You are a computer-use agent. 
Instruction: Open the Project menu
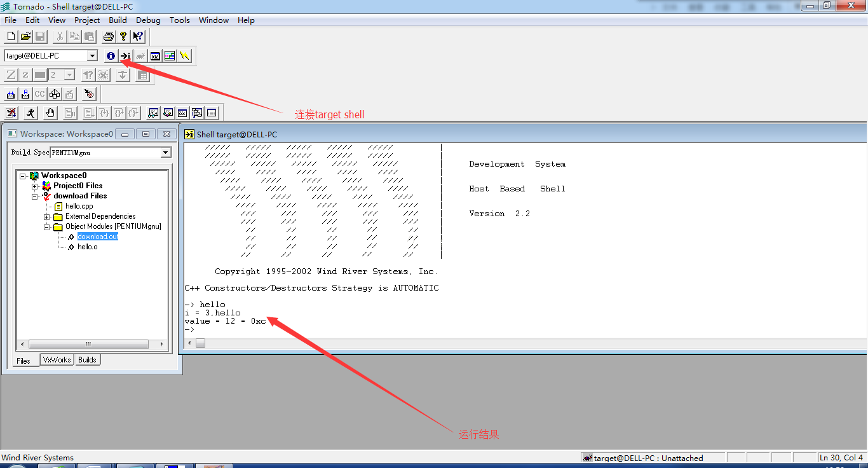pos(87,20)
